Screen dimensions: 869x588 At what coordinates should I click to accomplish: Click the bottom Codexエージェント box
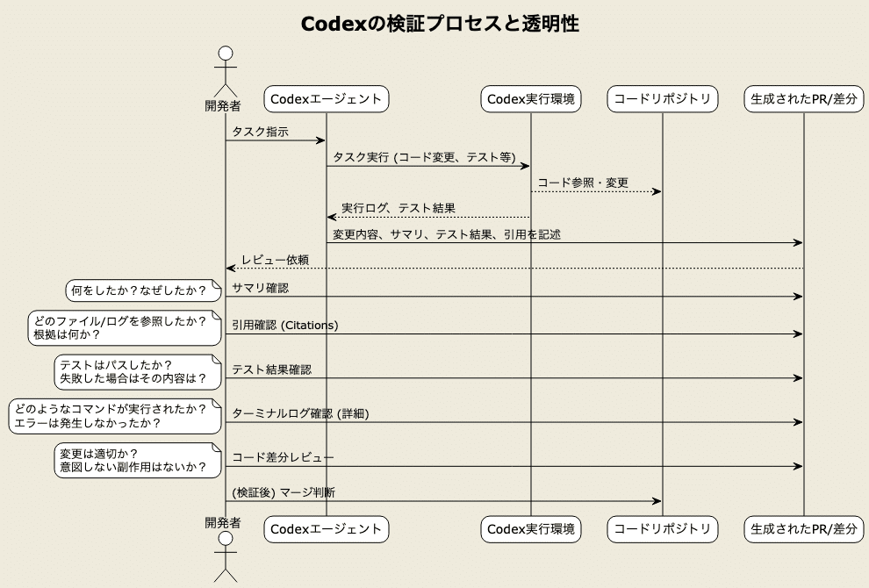tap(326, 529)
